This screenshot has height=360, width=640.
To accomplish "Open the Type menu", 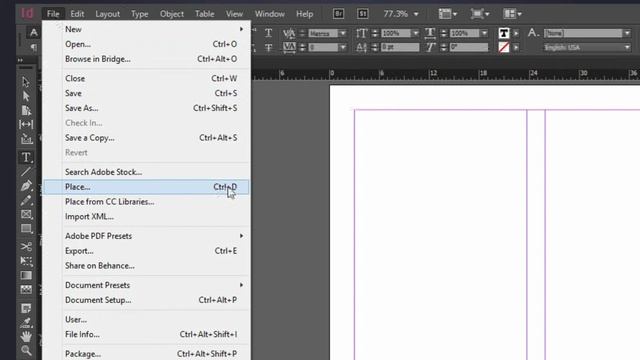I will [x=140, y=14].
